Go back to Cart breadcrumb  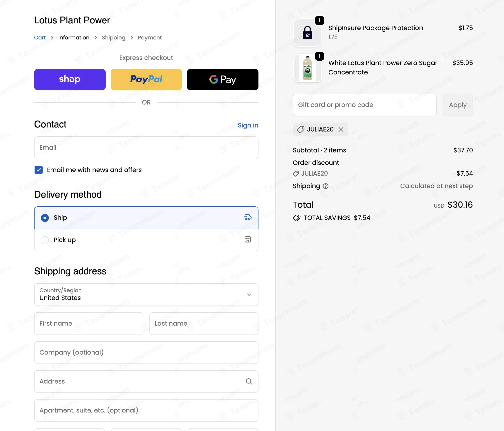(40, 38)
